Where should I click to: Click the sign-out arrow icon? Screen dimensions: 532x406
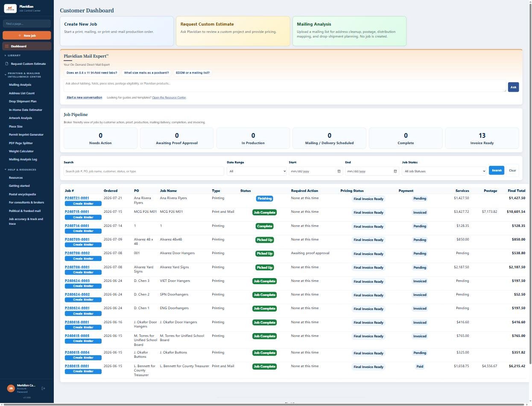tap(43, 388)
